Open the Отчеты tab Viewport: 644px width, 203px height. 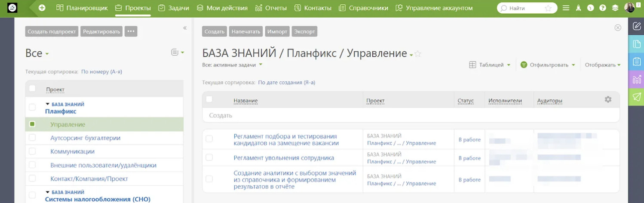pyautogui.click(x=272, y=8)
